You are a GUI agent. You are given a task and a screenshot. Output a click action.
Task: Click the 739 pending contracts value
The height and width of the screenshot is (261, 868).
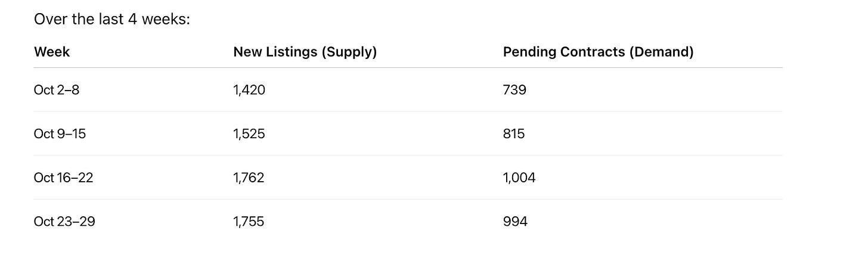point(514,90)
